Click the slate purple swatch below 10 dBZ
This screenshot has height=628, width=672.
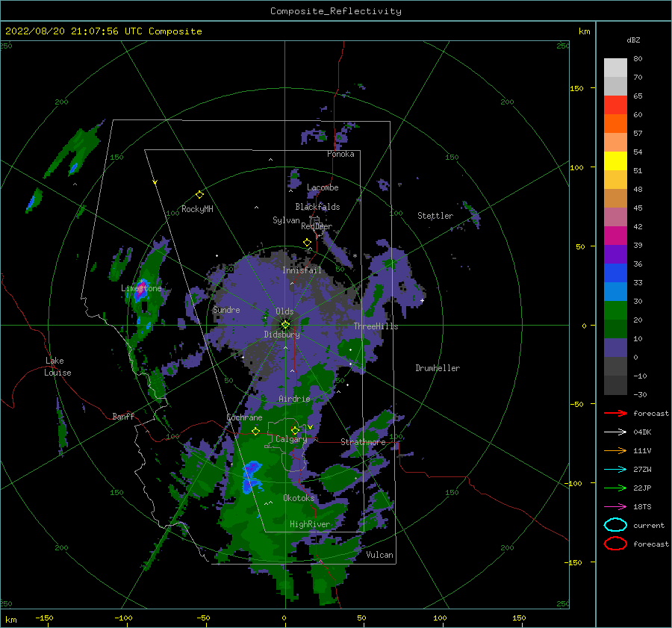[615, 348]
